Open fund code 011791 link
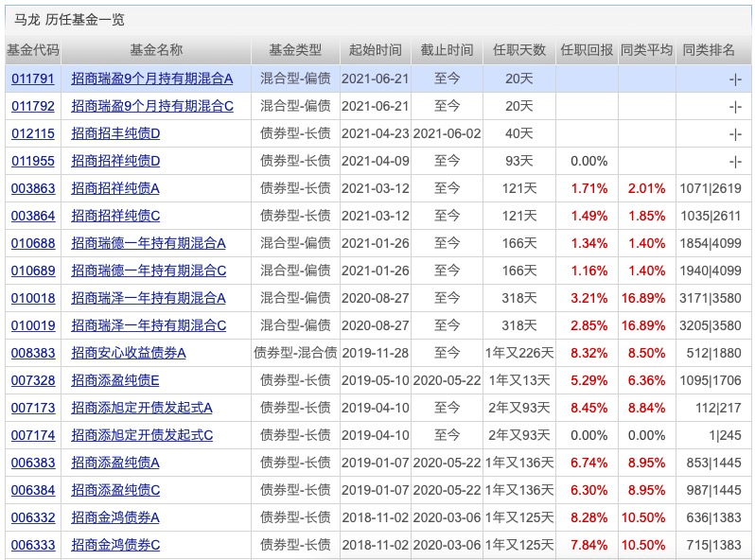755x560 pixels. 32,79
